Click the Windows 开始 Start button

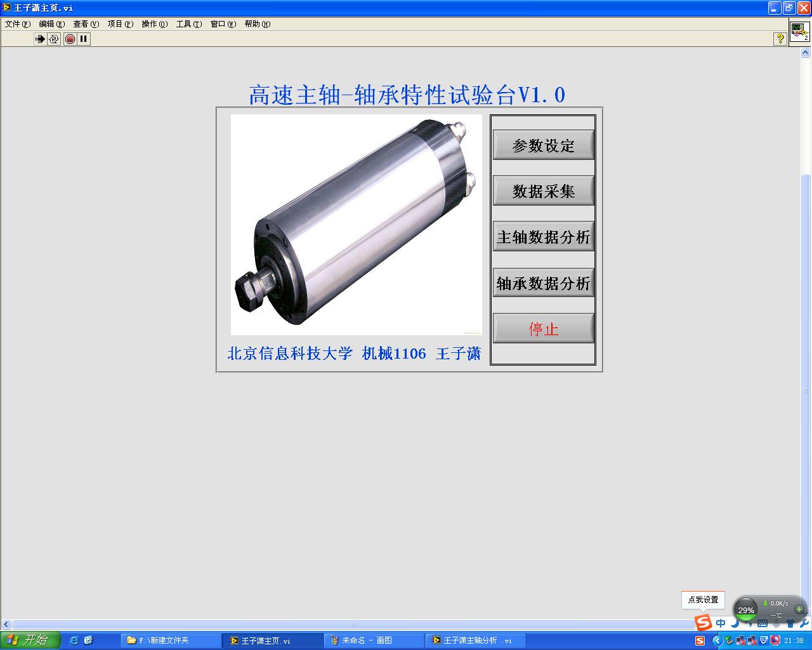click(x=30, y=640)
